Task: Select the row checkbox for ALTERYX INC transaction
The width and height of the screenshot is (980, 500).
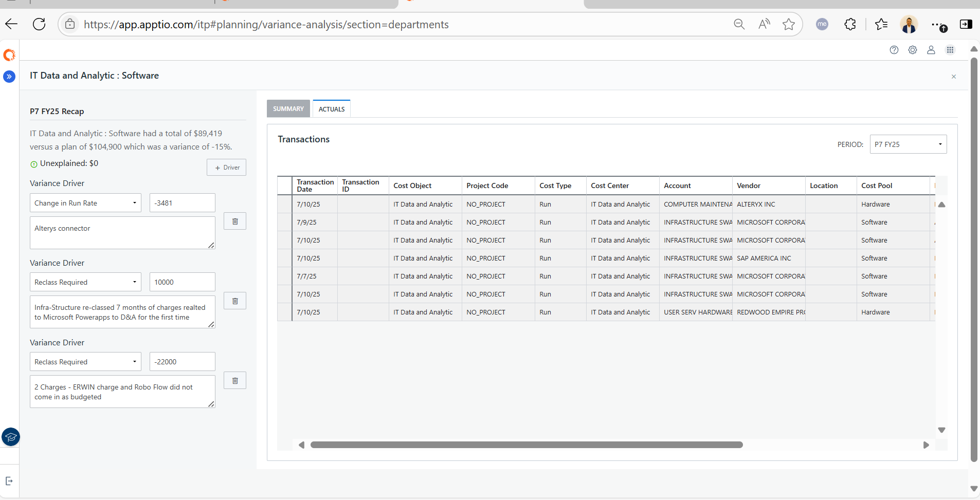Action: coord(284,205)
